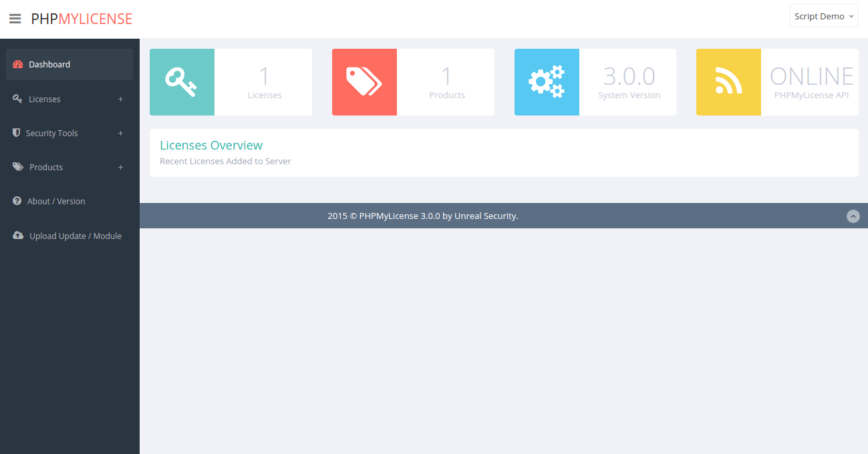The height and width of the screenshot is (454, 868).
Task: Open Upload Update / Module page
Action: coord(76,236)
